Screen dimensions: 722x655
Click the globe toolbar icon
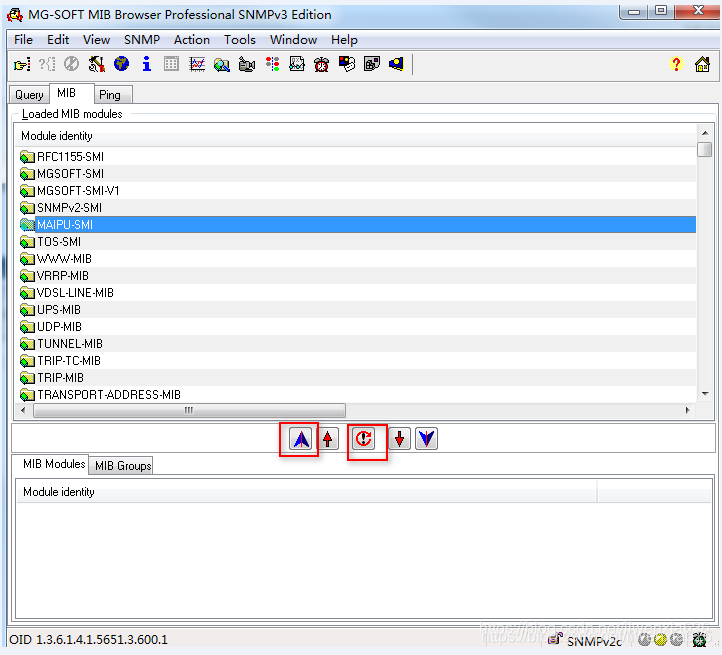click(x=122, y=64)
